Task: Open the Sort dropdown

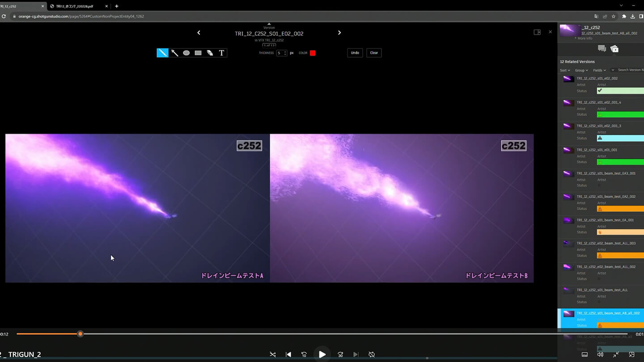Action: 565,70
